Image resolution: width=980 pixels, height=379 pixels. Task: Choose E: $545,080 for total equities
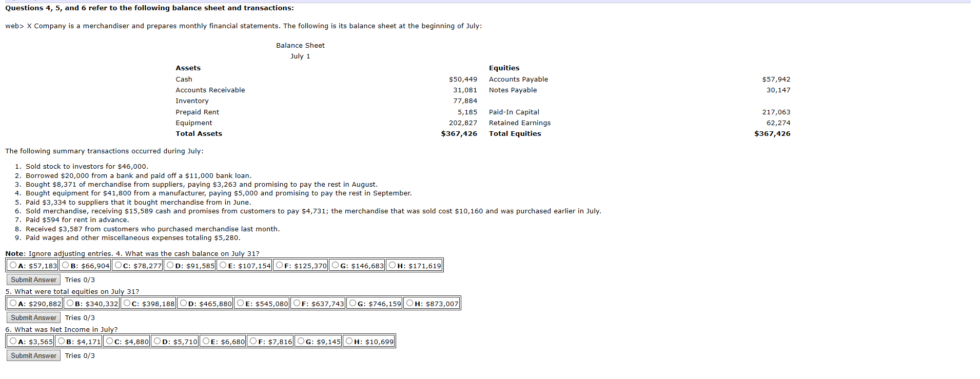(240, 303)
